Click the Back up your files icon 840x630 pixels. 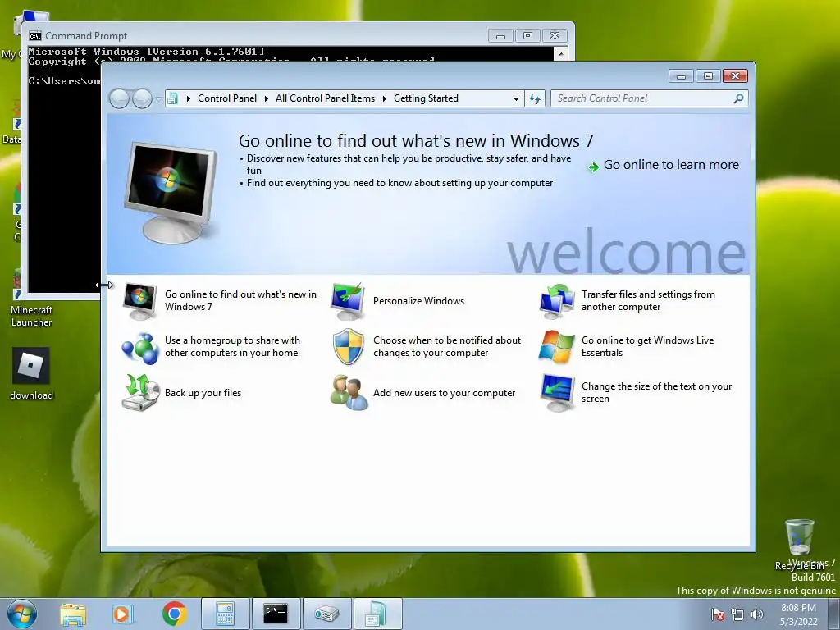140,393
